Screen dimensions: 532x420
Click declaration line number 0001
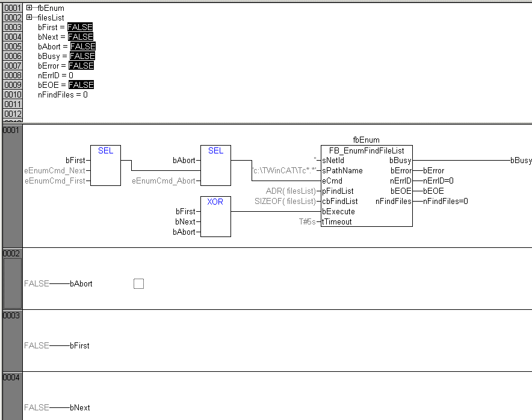pyautogui.click(x=13, y=8)
